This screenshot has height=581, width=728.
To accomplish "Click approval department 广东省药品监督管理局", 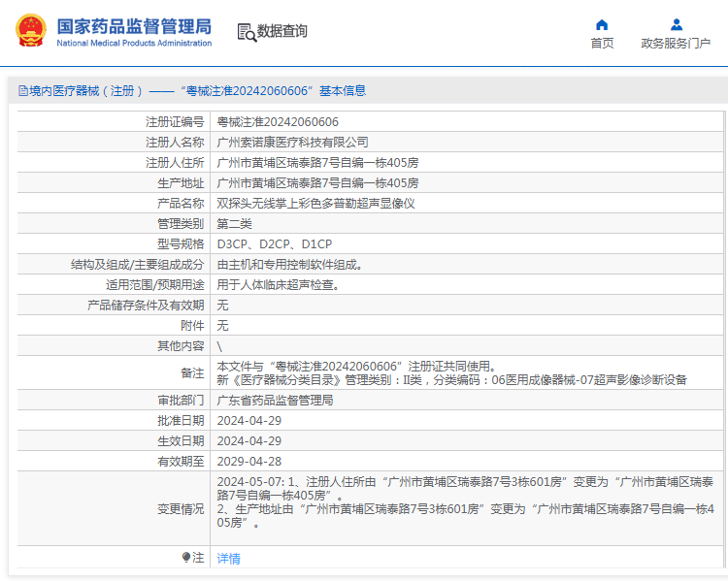I will click(275, 401).
